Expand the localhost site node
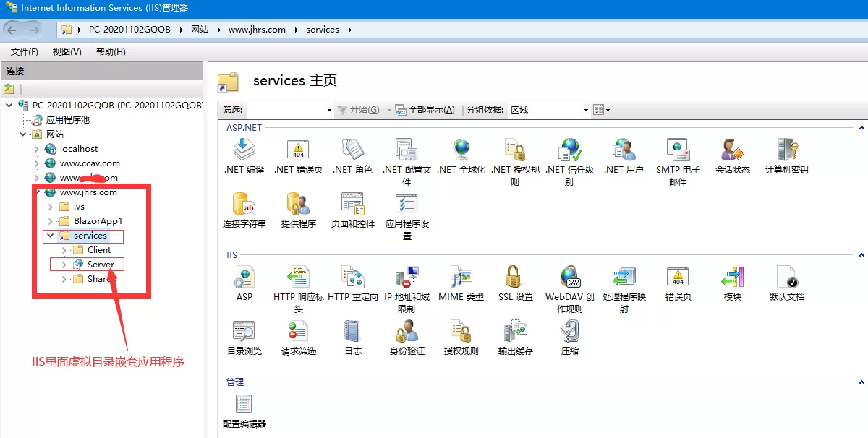 click(37, 149)
